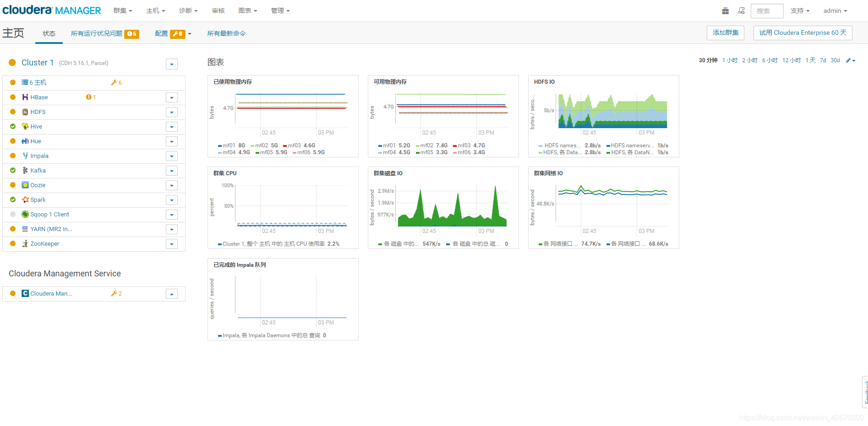
Task: Open the 管理 menu
Action: pyautogui.click(x=280, y=11)
